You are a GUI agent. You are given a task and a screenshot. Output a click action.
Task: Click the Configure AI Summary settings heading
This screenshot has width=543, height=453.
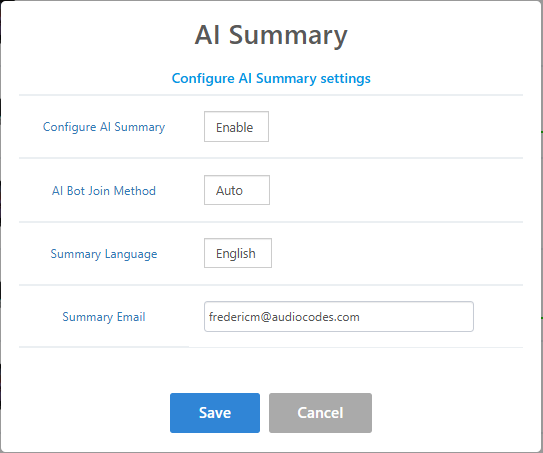271,78
